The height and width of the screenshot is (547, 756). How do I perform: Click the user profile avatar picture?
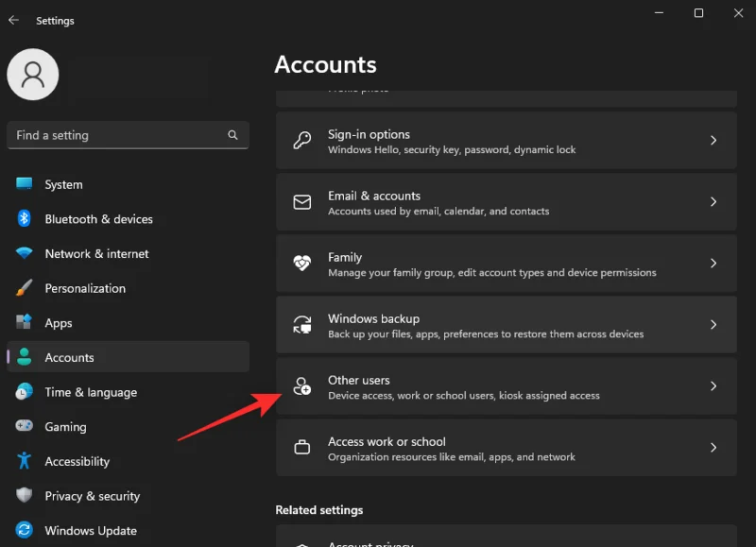click(x=33, y=74)
